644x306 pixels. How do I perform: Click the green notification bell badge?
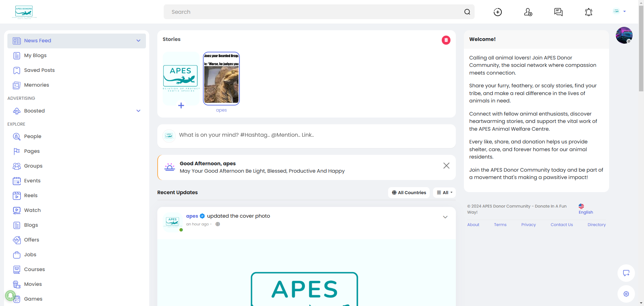pos(10,296)
